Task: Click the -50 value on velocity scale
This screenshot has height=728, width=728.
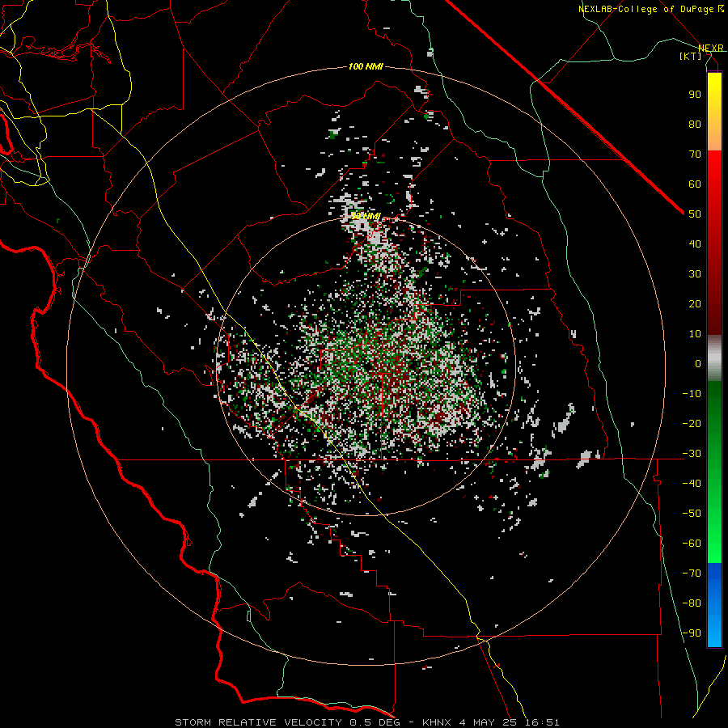Action: 692,514
